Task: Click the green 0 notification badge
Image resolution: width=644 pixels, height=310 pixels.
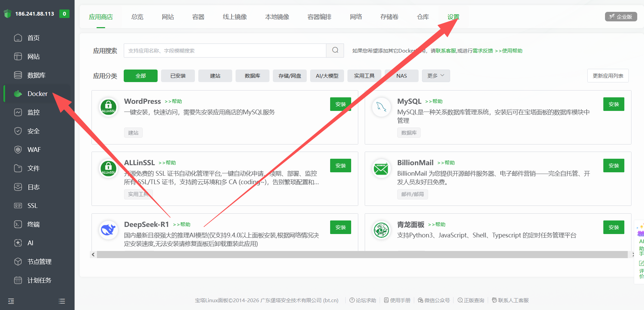Action: tap(64, 14)
